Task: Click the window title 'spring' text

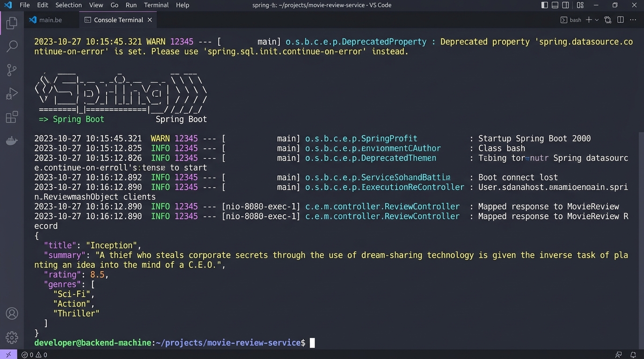Action: [x=261, y=5]
